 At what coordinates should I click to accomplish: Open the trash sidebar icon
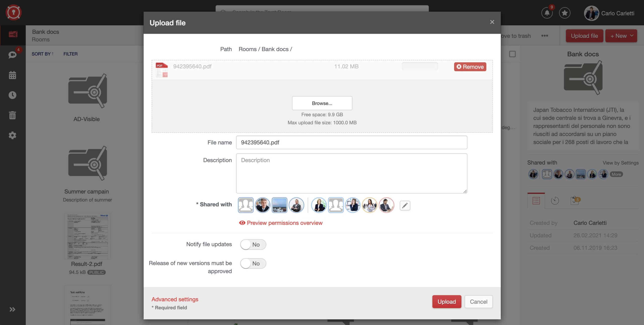click(x=12, y=115)
